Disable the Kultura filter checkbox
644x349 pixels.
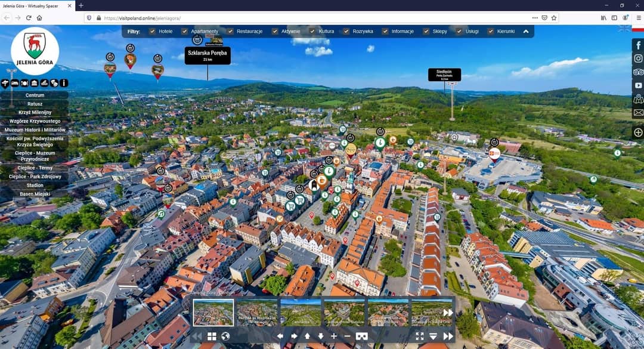312,31
